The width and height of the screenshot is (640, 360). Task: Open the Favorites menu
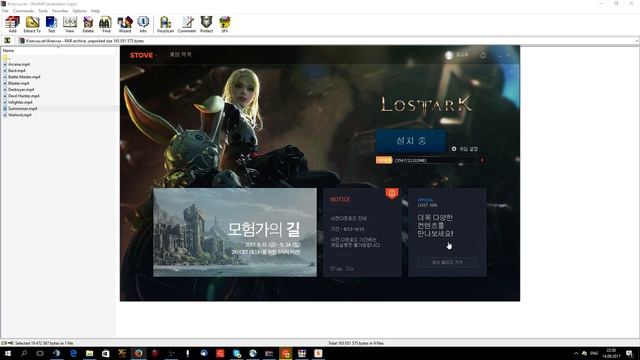(60, 11)
